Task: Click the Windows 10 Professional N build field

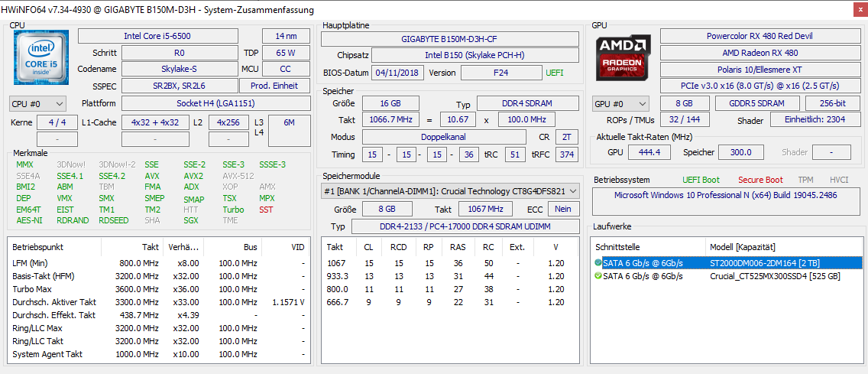Action: pyautogui.click(x=727, y=201)
